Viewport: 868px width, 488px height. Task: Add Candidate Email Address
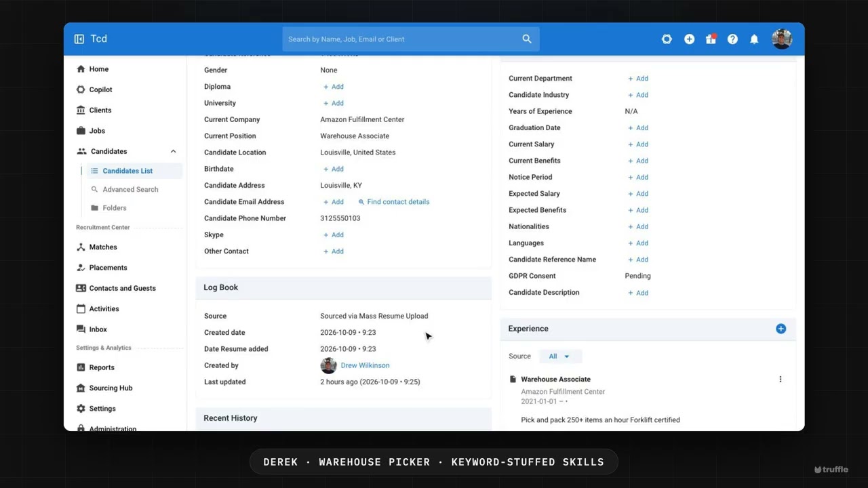coord(333,202)
